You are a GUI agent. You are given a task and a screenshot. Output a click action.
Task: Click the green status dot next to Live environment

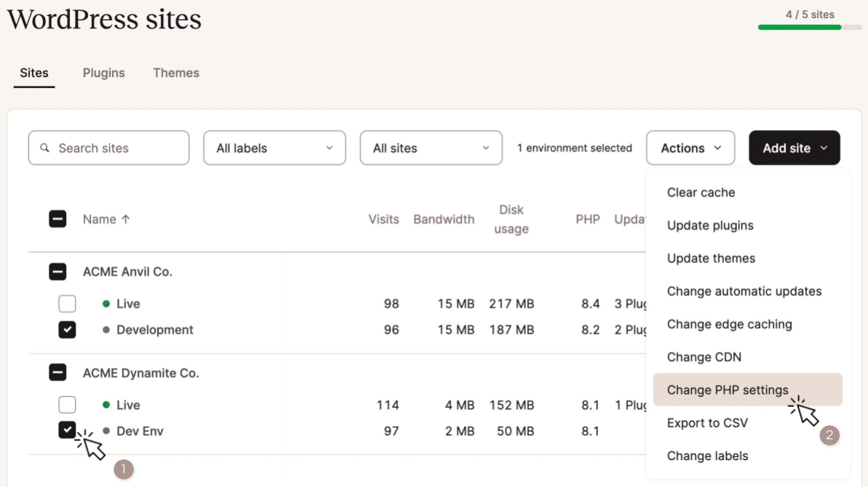click(106, 304)
